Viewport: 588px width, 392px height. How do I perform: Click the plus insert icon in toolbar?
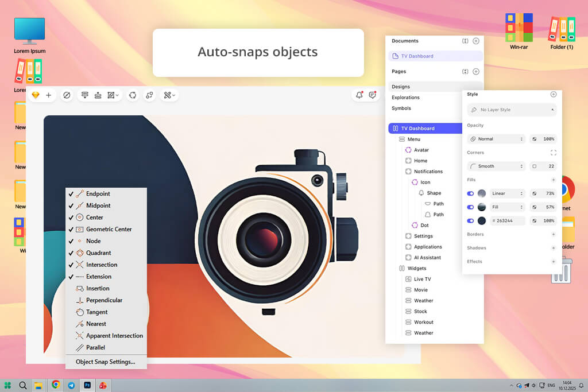(x=49, y=95)
